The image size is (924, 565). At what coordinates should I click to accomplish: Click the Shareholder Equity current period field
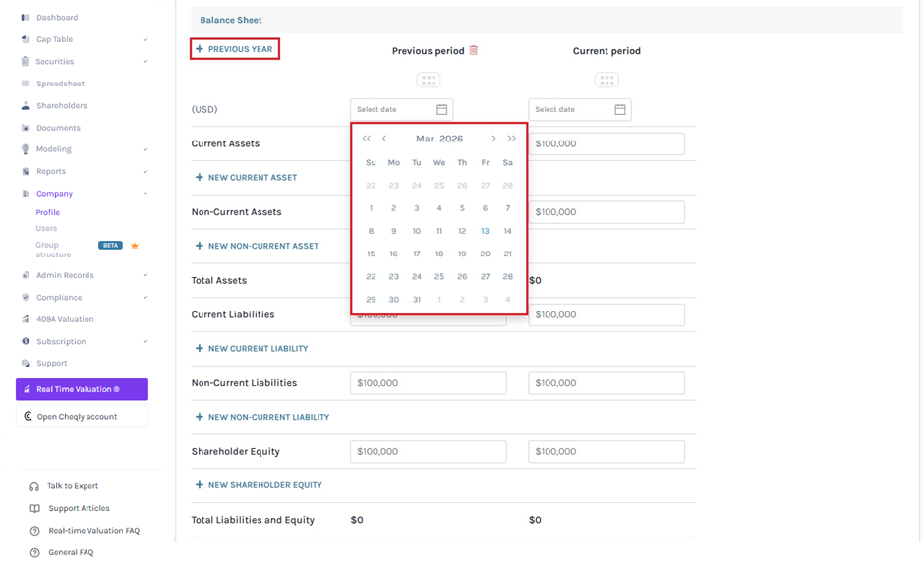point(606,451)
